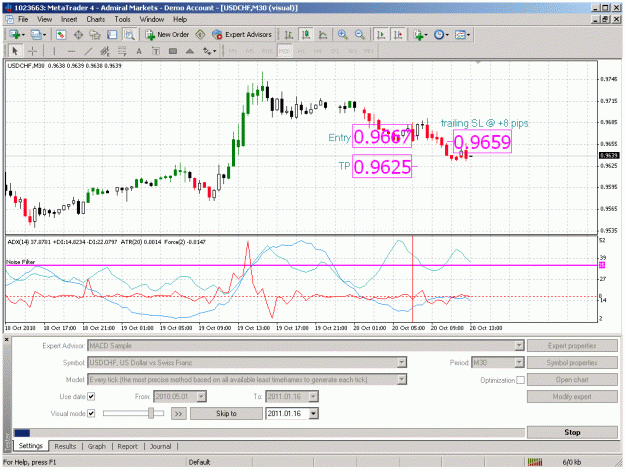Screen dimensions: 625x470
Task: Select the Text Label 'T' tool
Action: pyautogui.click(x=156, y=51)
